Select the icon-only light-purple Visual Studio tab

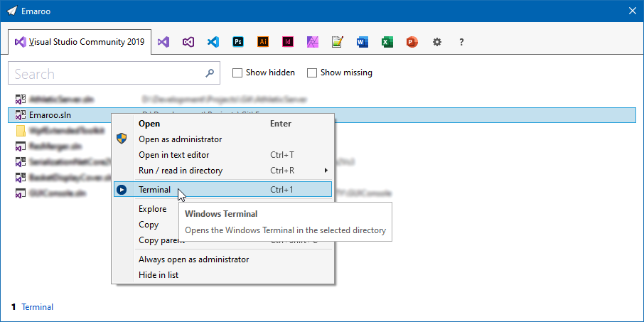(x=163, y=42)
